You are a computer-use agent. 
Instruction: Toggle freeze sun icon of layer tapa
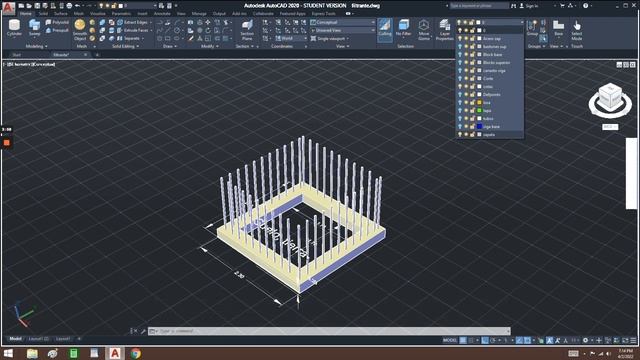point(466,111)
